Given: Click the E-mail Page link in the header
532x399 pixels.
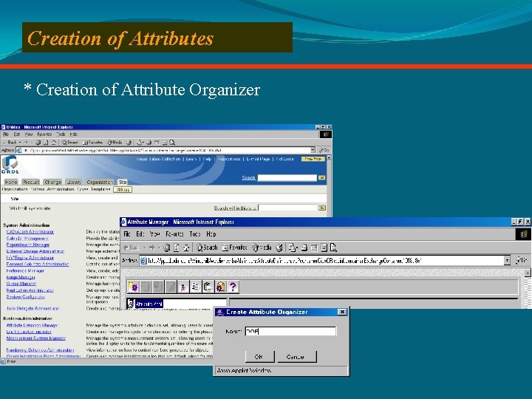Looking at the screenshot, I should click(x=258, y=159).
